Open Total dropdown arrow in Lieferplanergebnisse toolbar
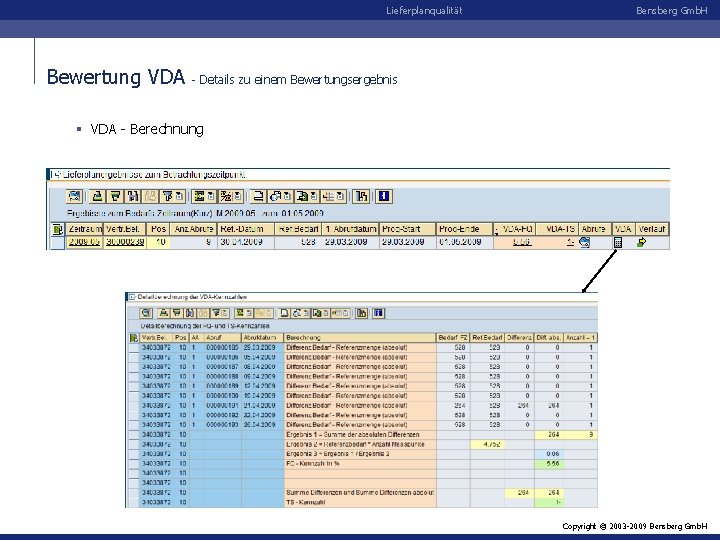720x540 pixels. (212, 197)
